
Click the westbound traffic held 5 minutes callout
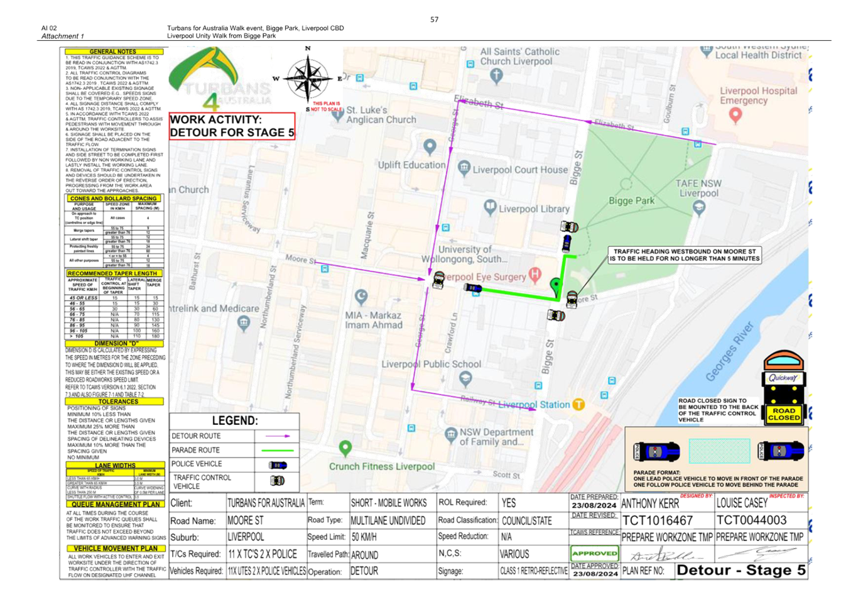[x=685, y=255]
